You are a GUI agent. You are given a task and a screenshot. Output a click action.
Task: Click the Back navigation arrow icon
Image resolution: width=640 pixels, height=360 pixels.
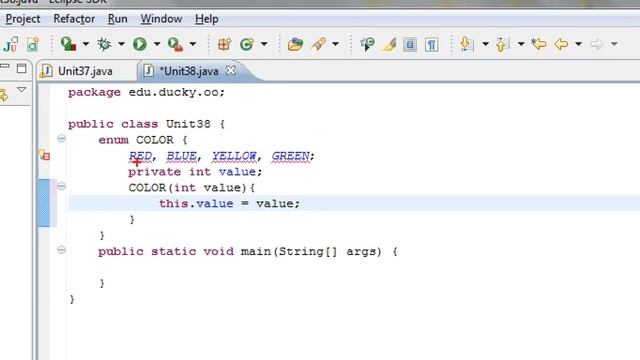561,44
